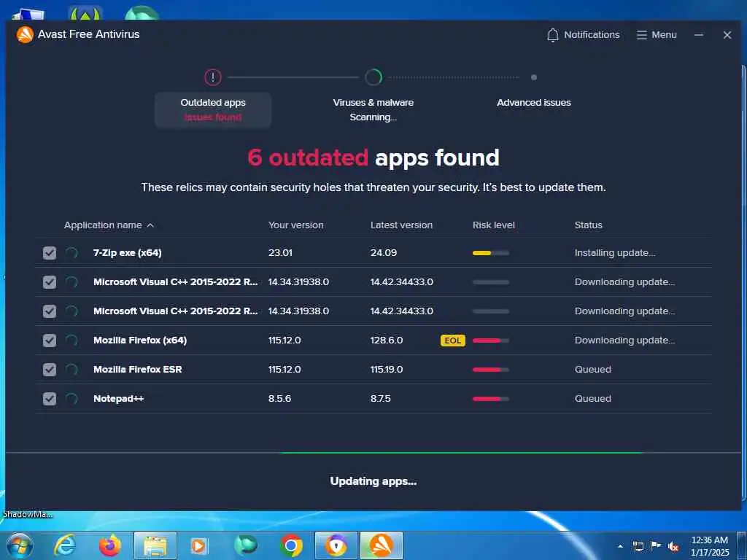Click the spinner icon beside Notepad++
The height and width of the screenshot is (560, 747).
pos(71,399)
